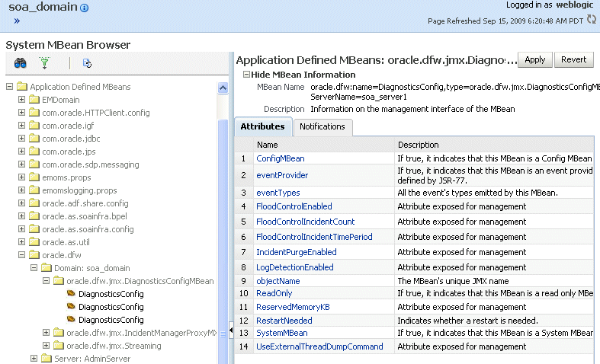Expand the oracle.adf.share.config node
Screen dimensions: 600x364
(22, 203)
